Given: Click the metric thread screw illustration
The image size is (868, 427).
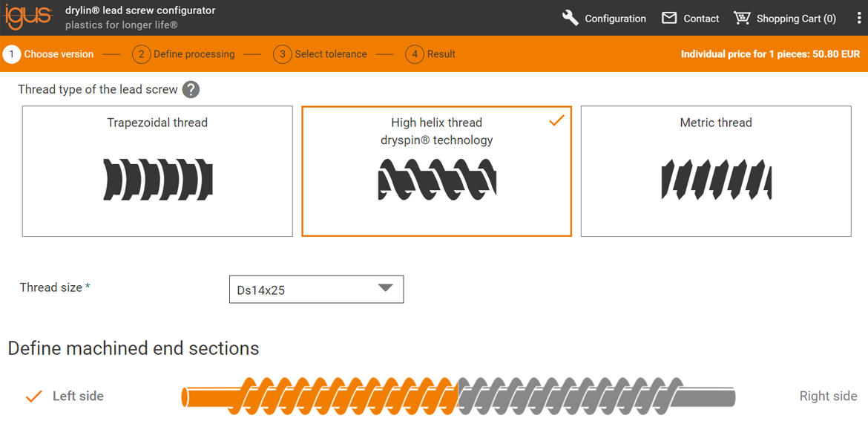Looking at the screenshot, I should [716, 180].
